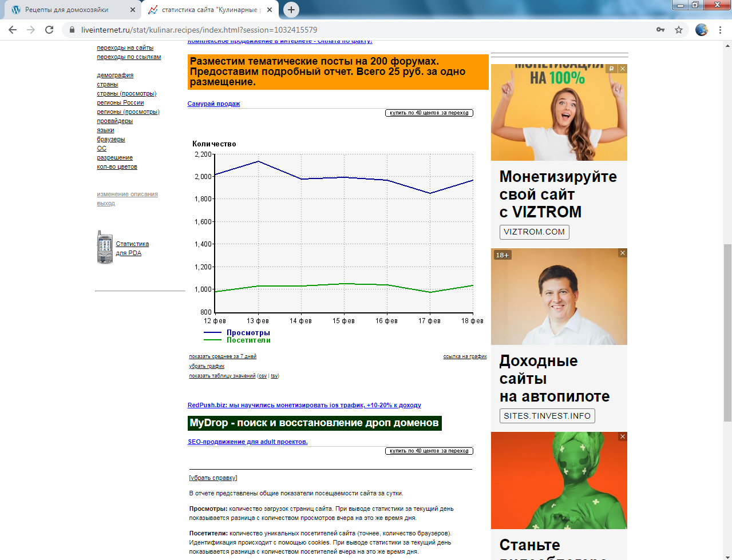Image resolution: width=732 pixels, height=560 pixels.
Task: Close the "статистика сайта" tab
Action: (270, 10)
